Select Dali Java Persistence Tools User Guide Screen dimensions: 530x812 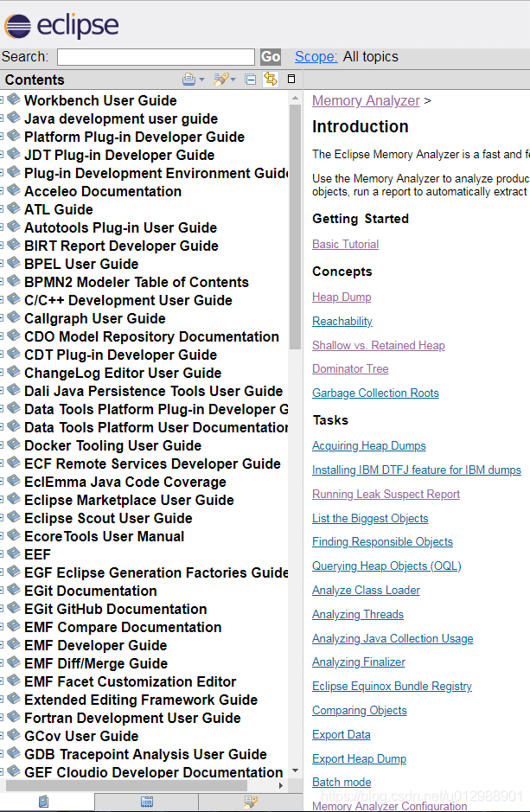coord(154,391)
